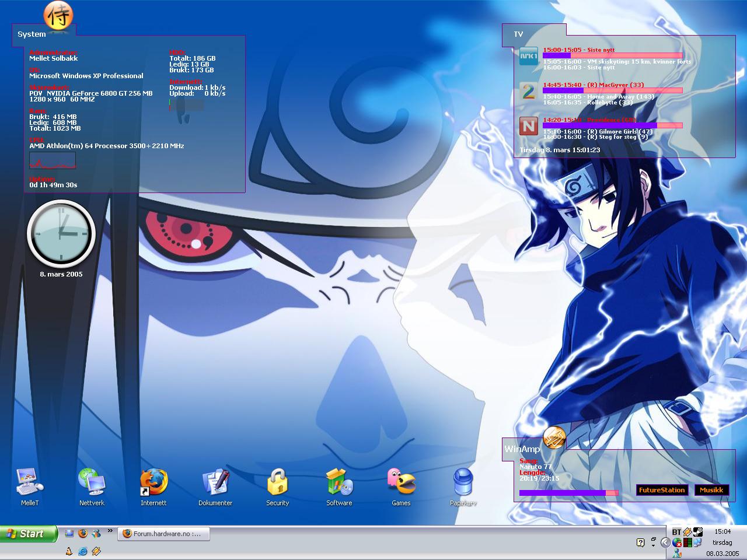The image size is (747, 560).
Task: Click Show Desktop in Quick Launch
Action: [69, 533]
